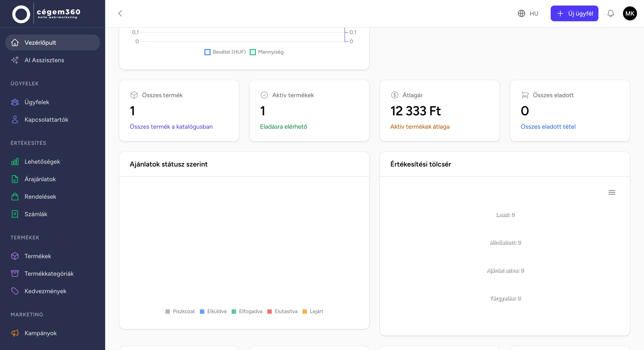Image resolution: width=644 pixels, height=350 pixels.
Task: Open the AI Asszisztens sidebar item
Action: (x=44, y=60)
